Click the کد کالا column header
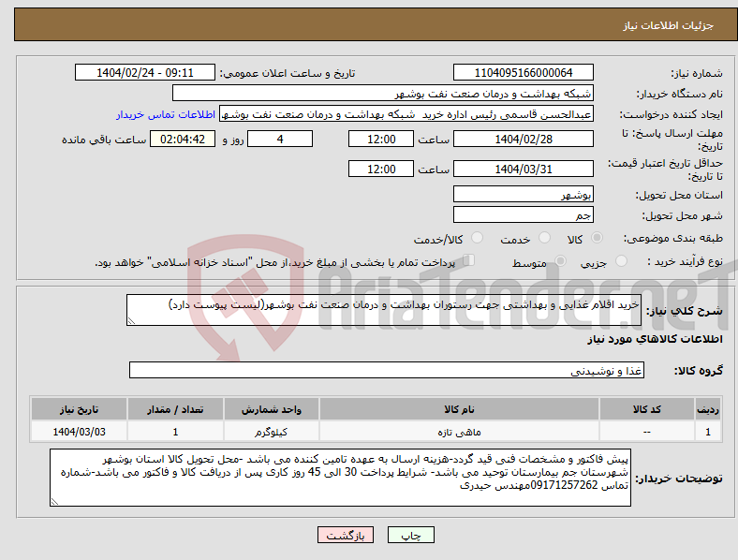 click(x=647, y=409)
